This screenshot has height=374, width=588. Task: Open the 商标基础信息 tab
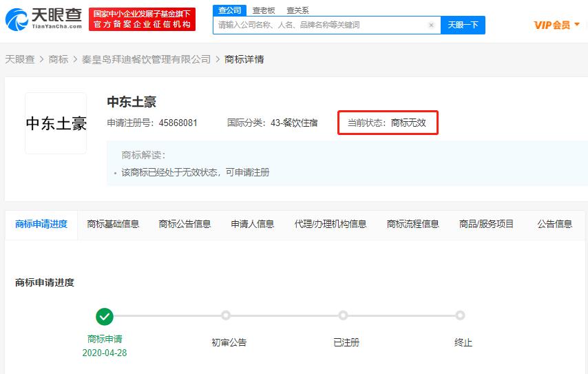(x=113, y=224)
